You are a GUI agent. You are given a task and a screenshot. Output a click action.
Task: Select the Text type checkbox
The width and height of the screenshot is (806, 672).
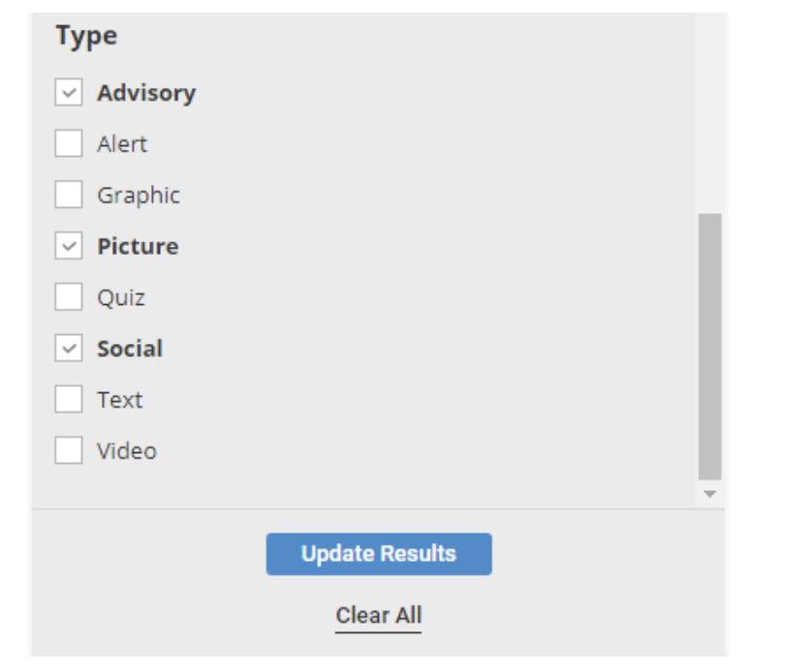point(69,400)
